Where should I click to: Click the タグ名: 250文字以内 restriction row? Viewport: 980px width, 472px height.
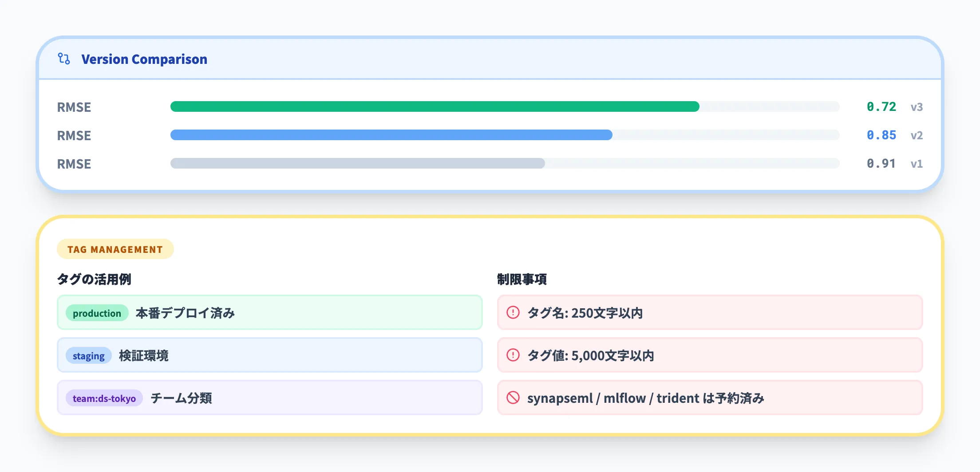tap(709, 313)
